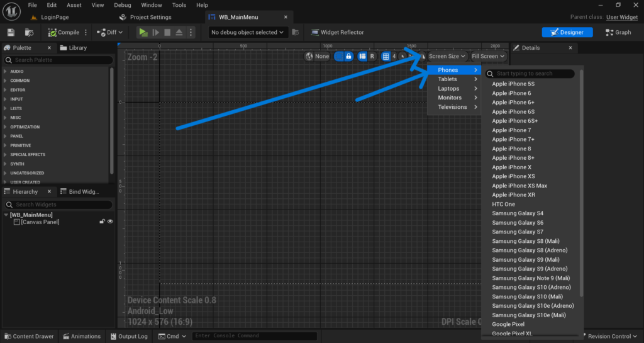
Task: Open the Screen Size dropdown
Action: tap(447, 56)
